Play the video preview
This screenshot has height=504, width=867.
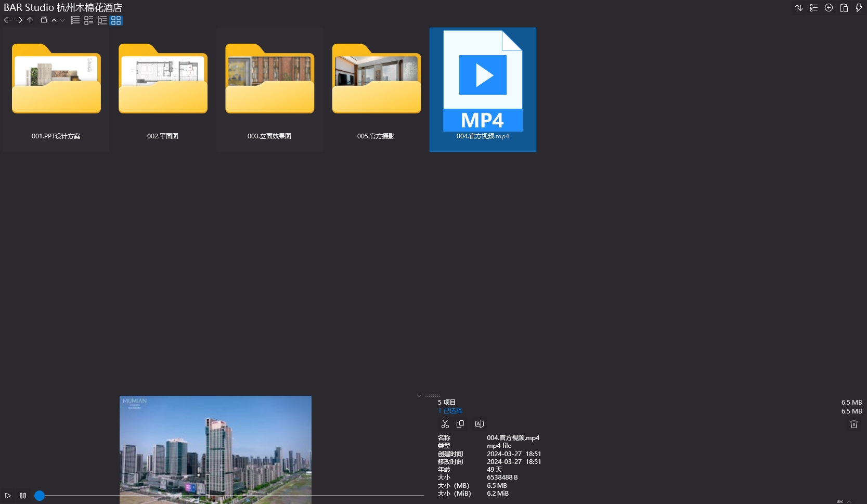(8, 496)
